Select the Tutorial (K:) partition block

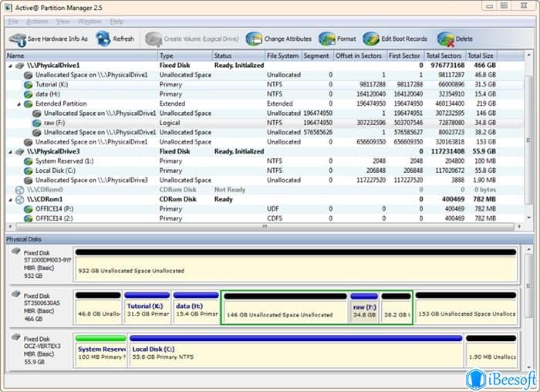147,307
